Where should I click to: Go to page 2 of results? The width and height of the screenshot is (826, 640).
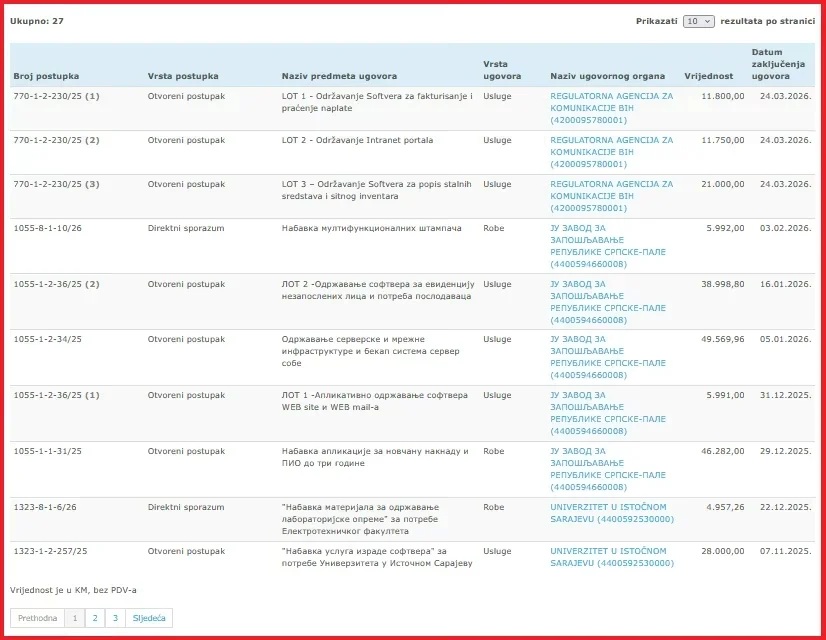95,618
